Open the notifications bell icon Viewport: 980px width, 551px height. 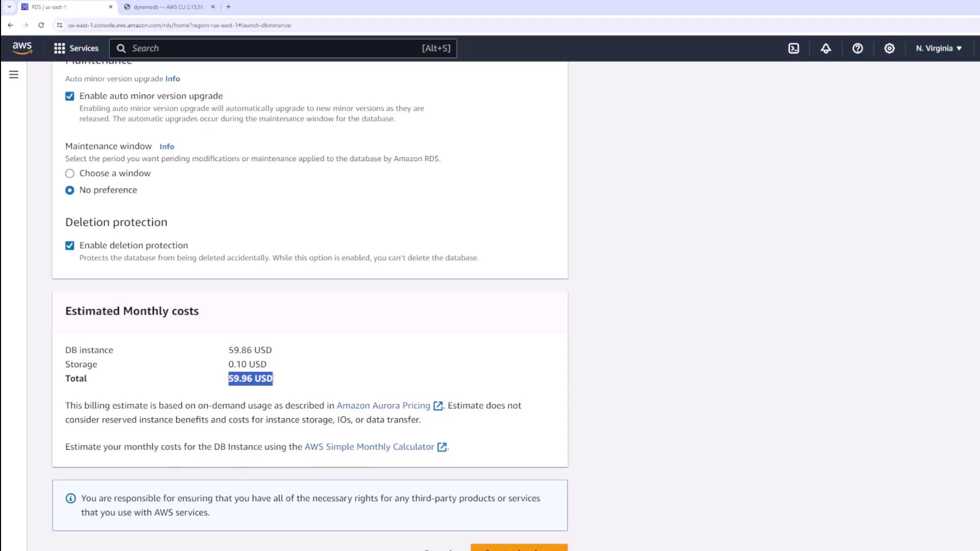click(826, 48)
